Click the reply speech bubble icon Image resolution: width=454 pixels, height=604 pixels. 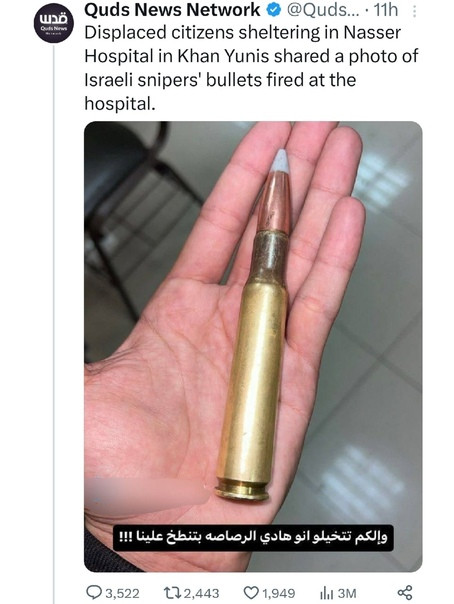93,592
